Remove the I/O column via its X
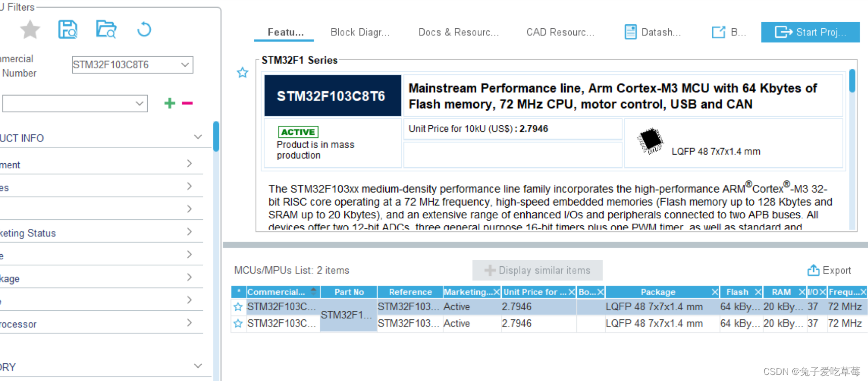 click(823, 292)
